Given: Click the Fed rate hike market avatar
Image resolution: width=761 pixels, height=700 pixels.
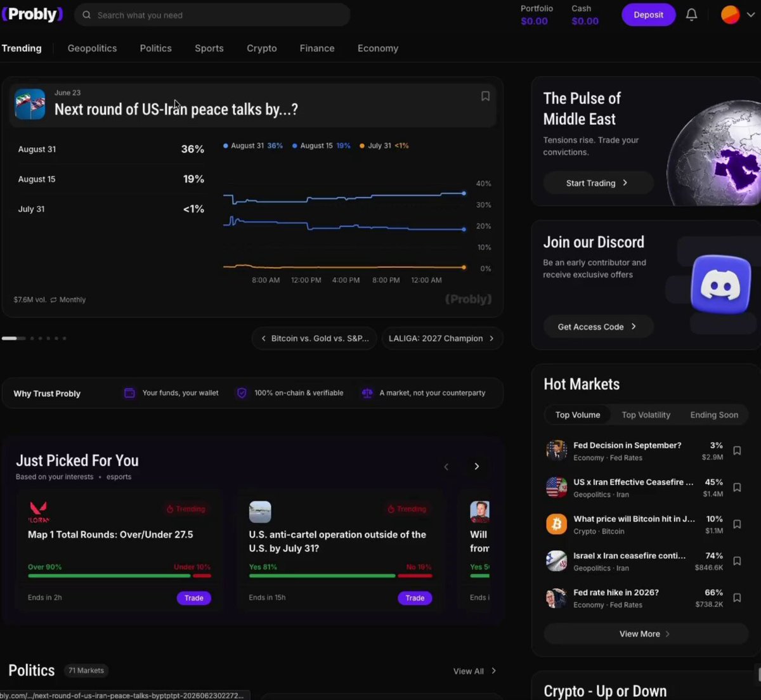Looking at the screenshot, I should coord(556,598).
